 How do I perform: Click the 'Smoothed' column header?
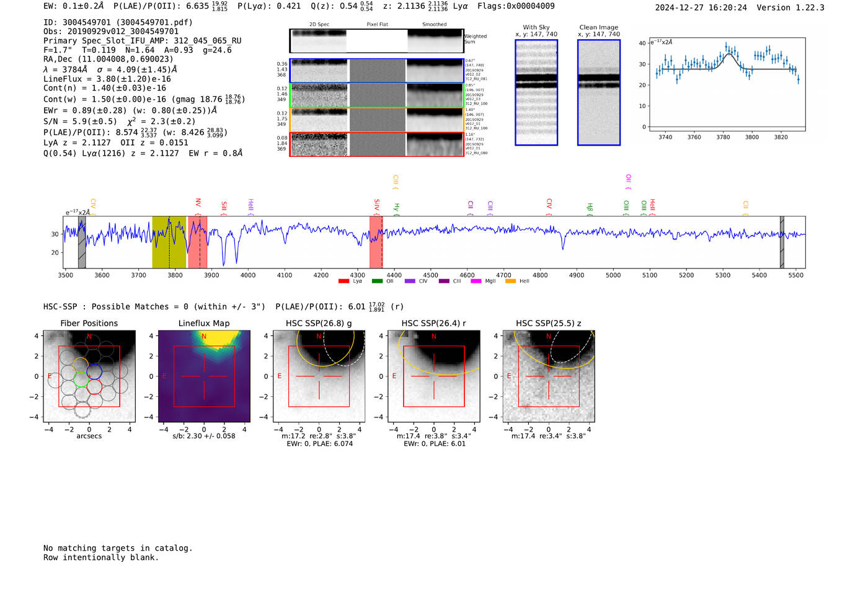(434, 25)
